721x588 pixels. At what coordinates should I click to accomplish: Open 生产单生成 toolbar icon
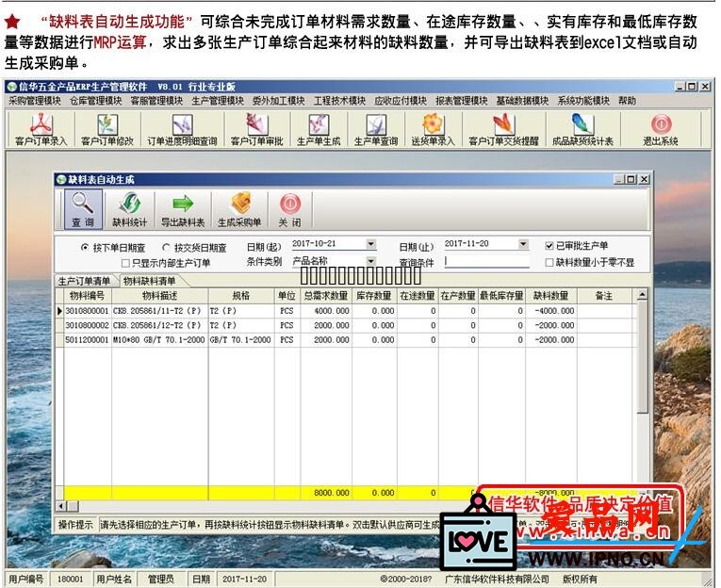click(x=319, y=129)
